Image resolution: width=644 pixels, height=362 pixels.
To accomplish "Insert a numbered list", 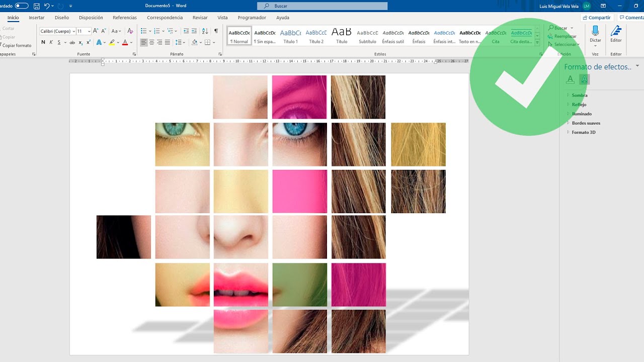I will (156, 31).
